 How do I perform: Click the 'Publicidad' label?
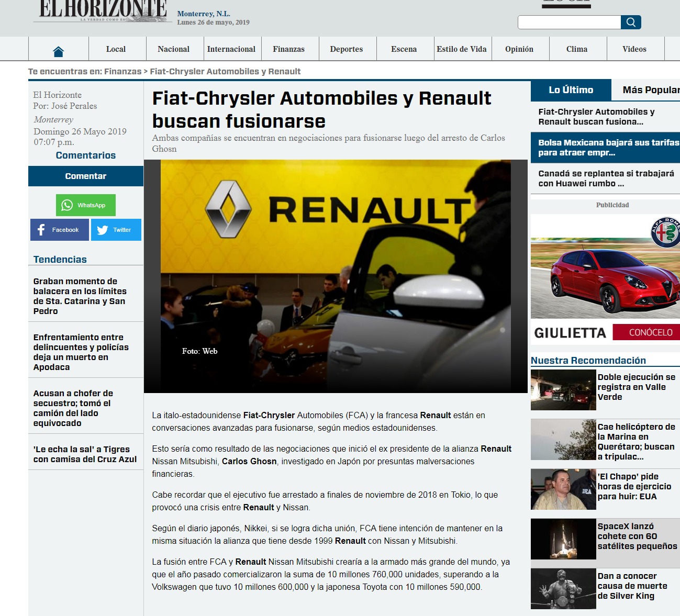(612, 205)
